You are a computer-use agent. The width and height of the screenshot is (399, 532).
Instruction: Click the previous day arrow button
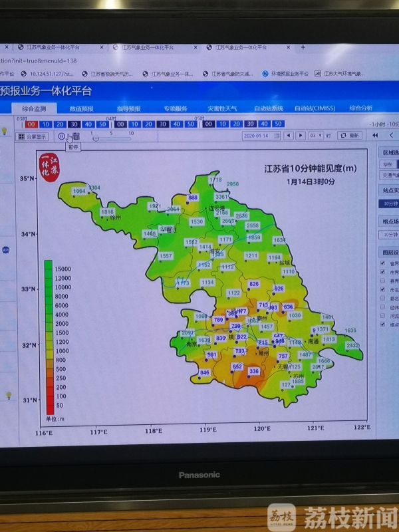click(287, 136)
